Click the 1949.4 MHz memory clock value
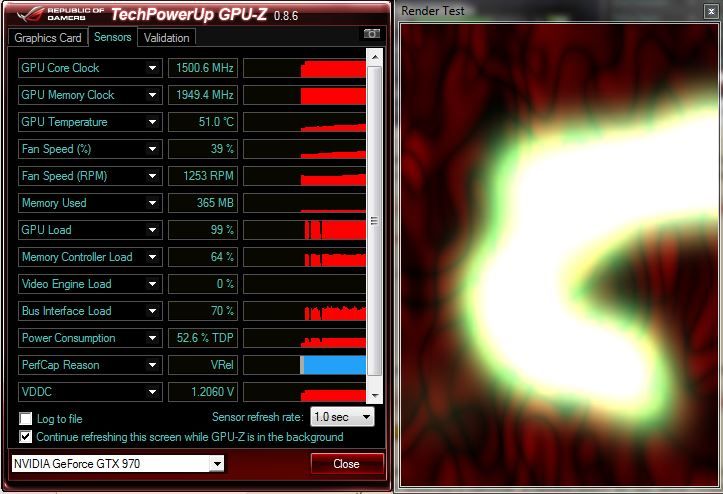The image size is (723, 494). [x=203, y=95]
